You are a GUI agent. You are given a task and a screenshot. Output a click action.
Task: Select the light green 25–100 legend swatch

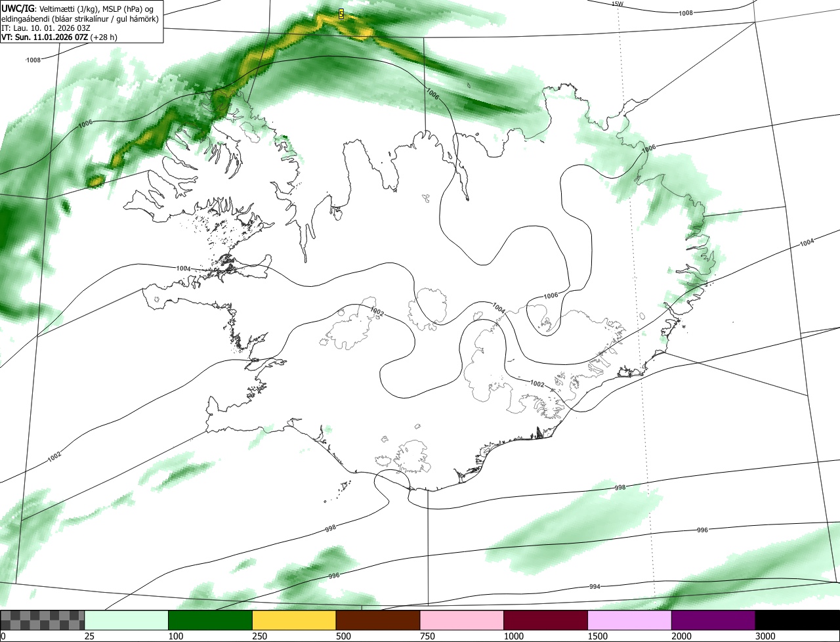click(x=127, y=620)
